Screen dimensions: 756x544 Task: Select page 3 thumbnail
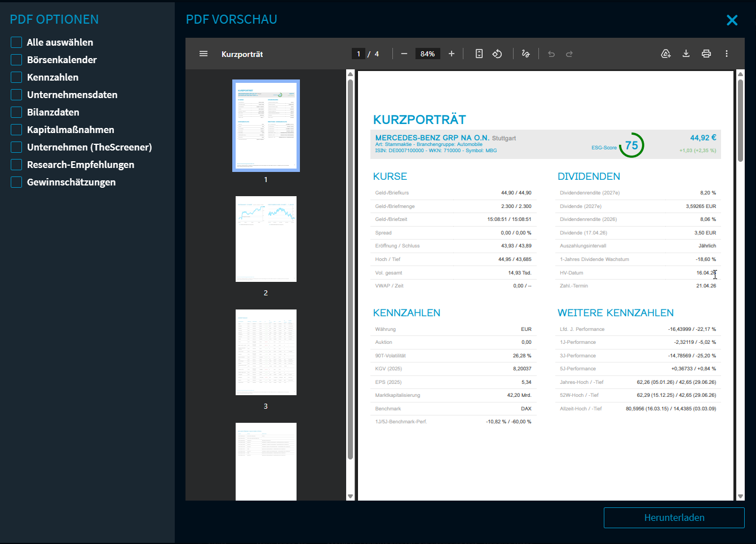tap(266, 352)
